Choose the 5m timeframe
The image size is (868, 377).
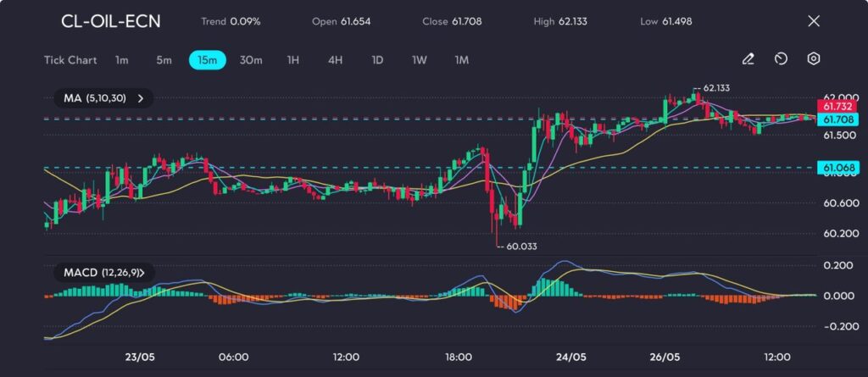pos(164,60)
